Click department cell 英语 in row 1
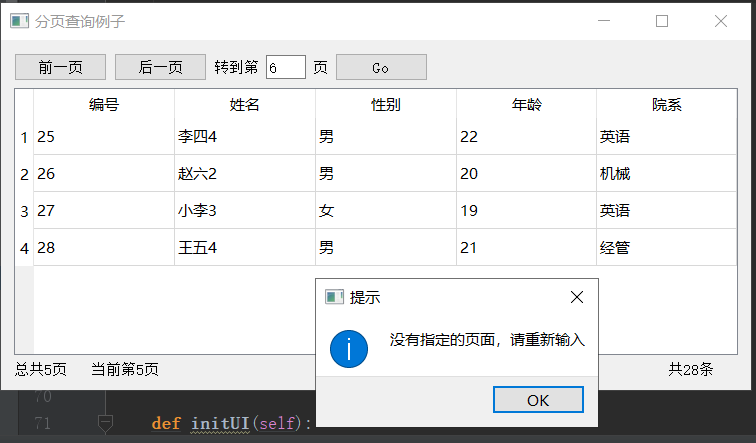This screenshot has width=756, height=443. (667, 137)
